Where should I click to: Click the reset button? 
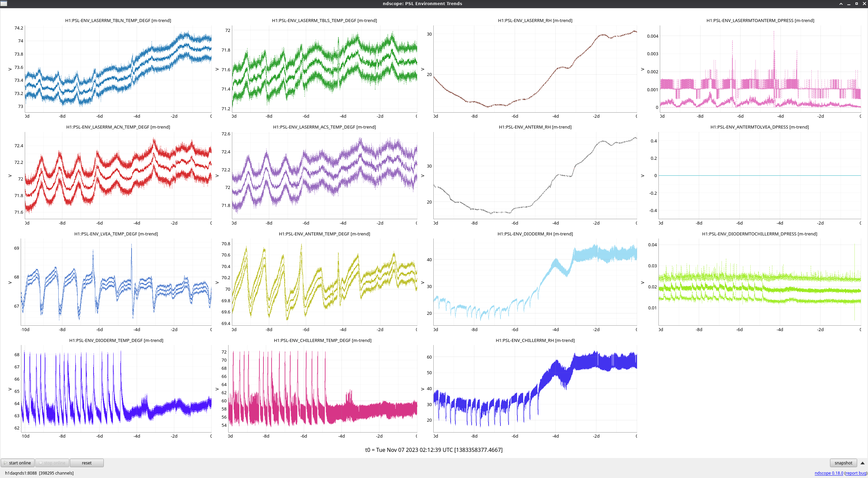click(86, 463)
